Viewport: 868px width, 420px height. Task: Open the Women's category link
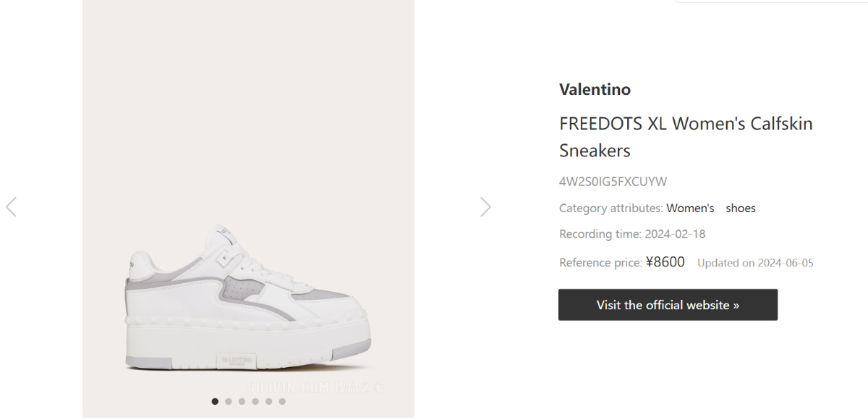(x=690, y=209)
